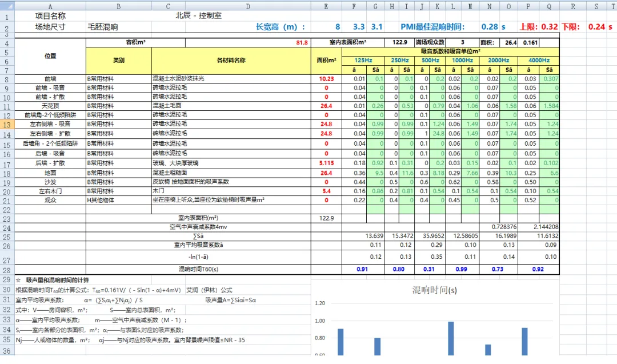Click the '位置' header cell

(50, 56)
